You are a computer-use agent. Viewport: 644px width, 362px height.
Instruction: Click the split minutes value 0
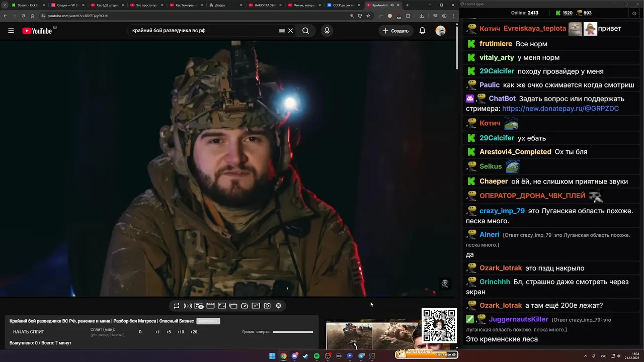140,332
